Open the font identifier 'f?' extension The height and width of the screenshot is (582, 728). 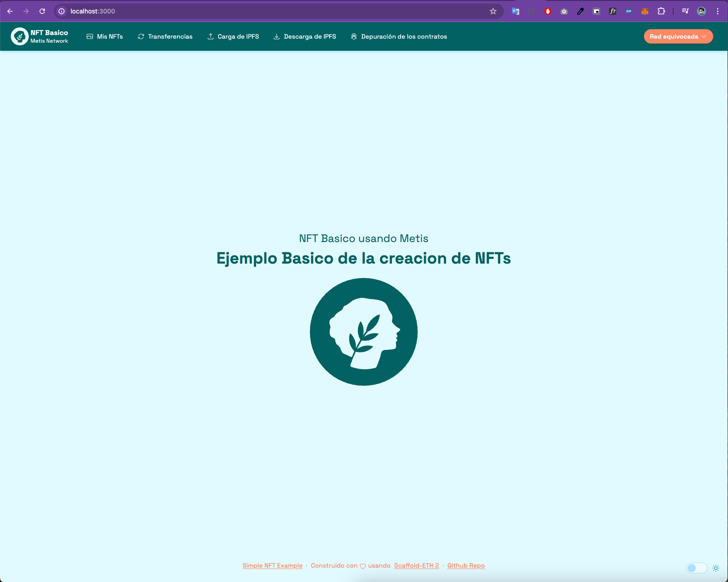point(613,11)
